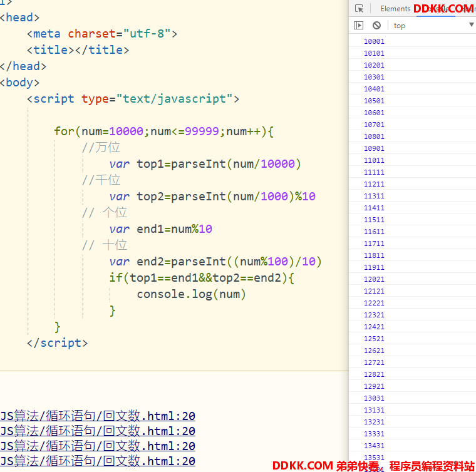Select console output 11311

click(x=374, y=196)
